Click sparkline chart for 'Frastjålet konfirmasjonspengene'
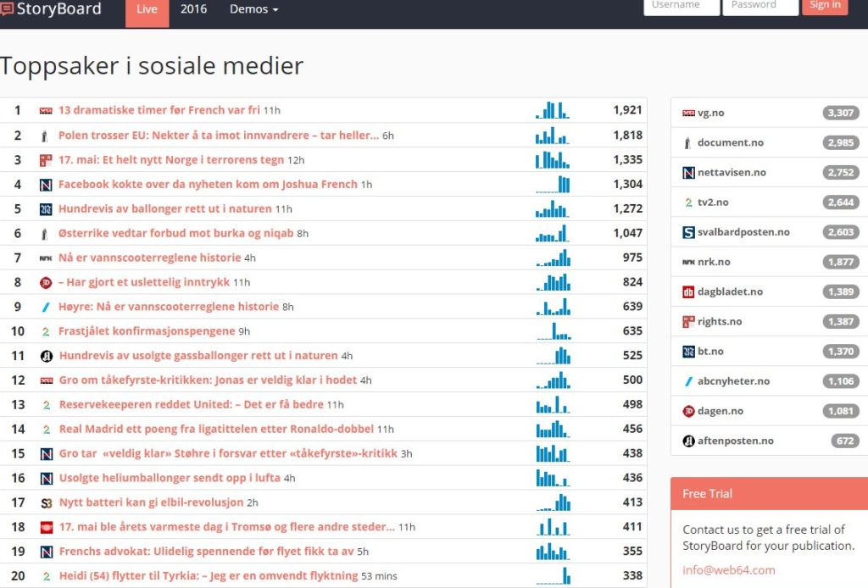Viewport: 868px width, 588px height. click(554, 330)
